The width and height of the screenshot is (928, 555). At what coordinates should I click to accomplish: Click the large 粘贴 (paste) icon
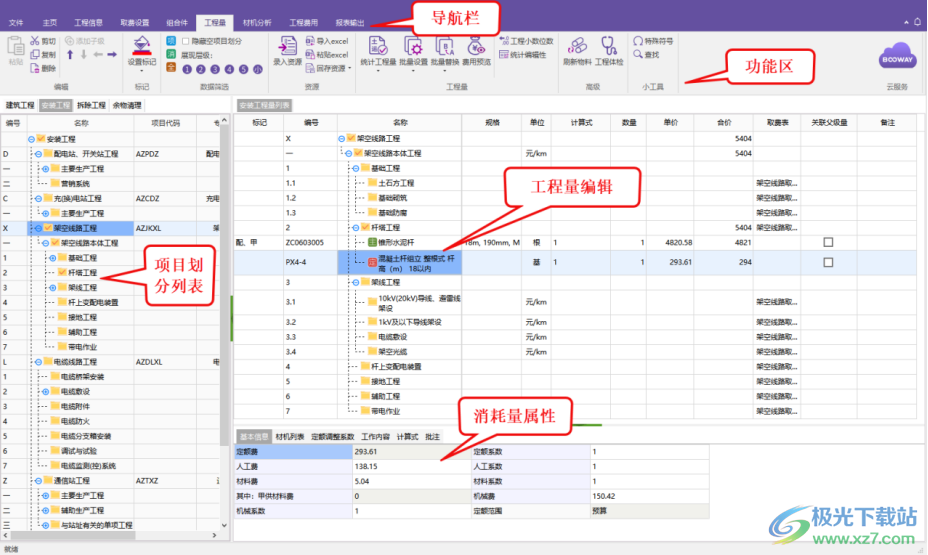tap(16, 46)
